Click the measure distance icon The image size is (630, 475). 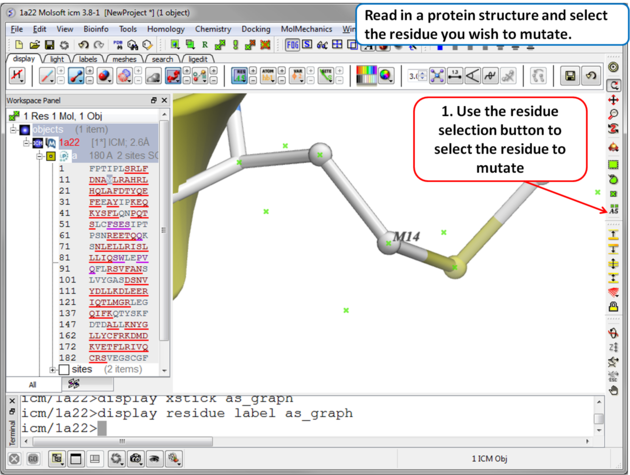[455, 76]
